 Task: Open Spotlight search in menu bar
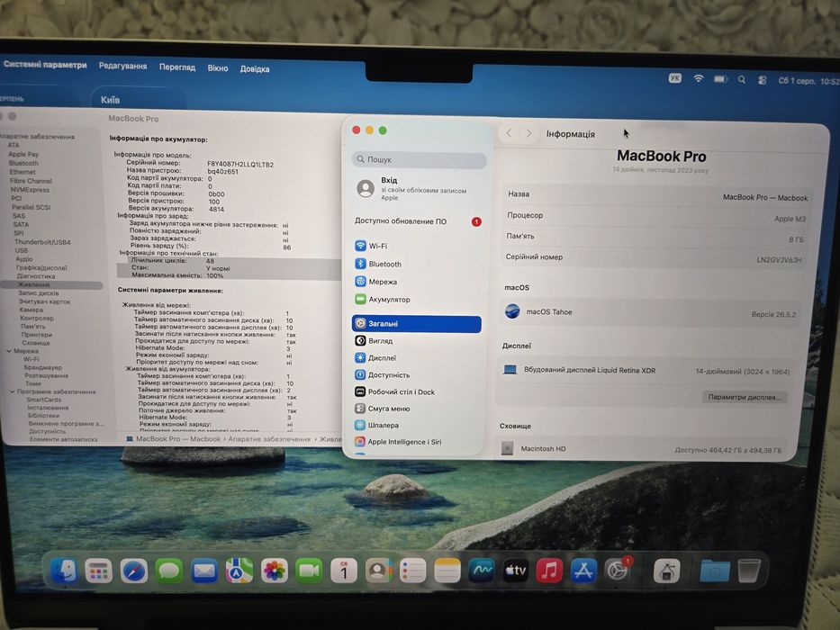742,79
